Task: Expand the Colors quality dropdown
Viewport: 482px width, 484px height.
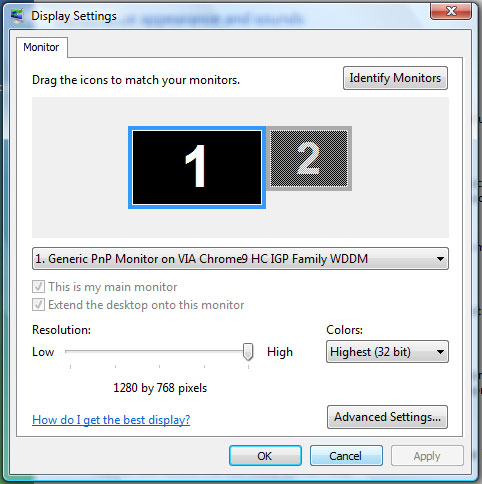Action: (x=387, y=351)
